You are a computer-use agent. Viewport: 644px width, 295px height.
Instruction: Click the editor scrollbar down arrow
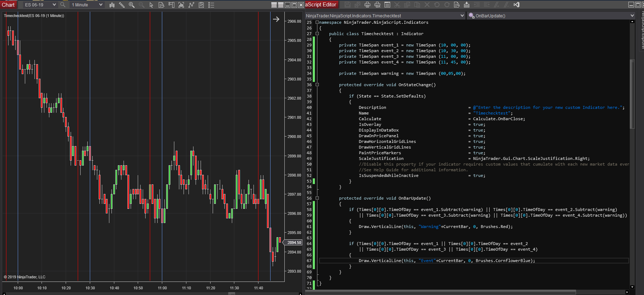(x=632, y=287)
